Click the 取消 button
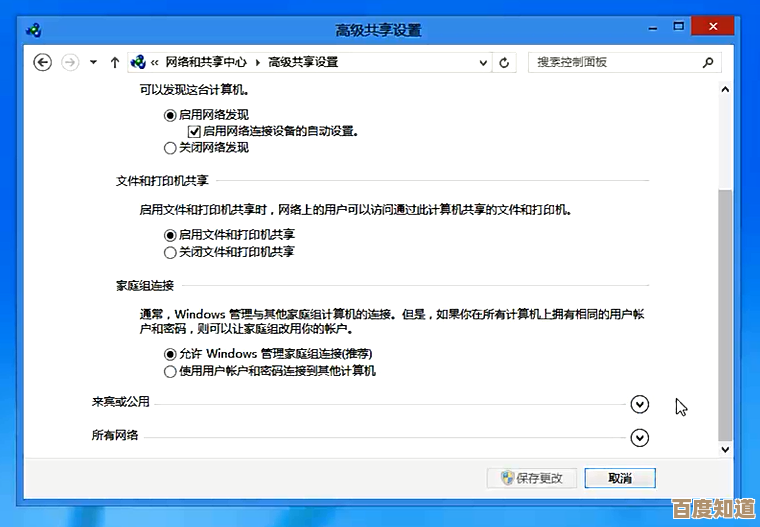The height and width of the screenshot is (527, 760). coord(620,478)
